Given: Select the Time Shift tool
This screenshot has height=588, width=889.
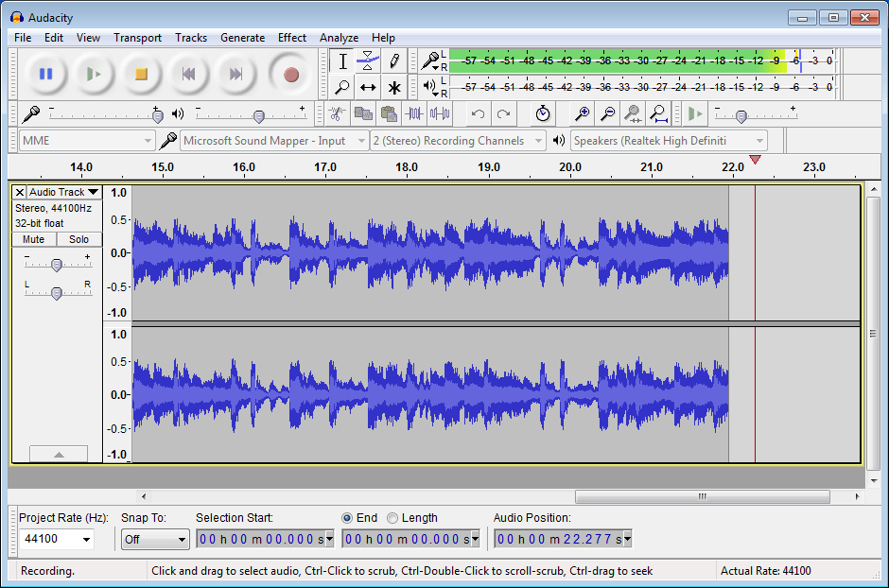Looking at the screenshot, I should click(368, 87).
